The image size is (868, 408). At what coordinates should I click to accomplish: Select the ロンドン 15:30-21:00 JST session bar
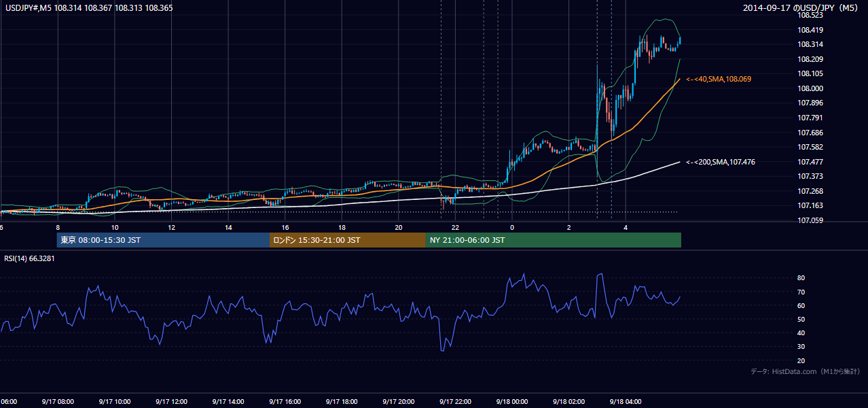coord(348,240)
